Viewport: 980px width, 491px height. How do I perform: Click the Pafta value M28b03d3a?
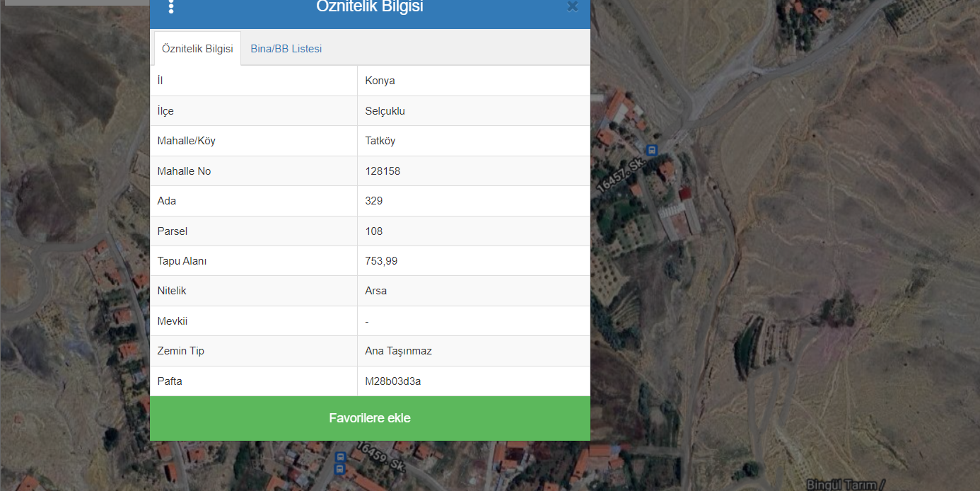point(392,381)
